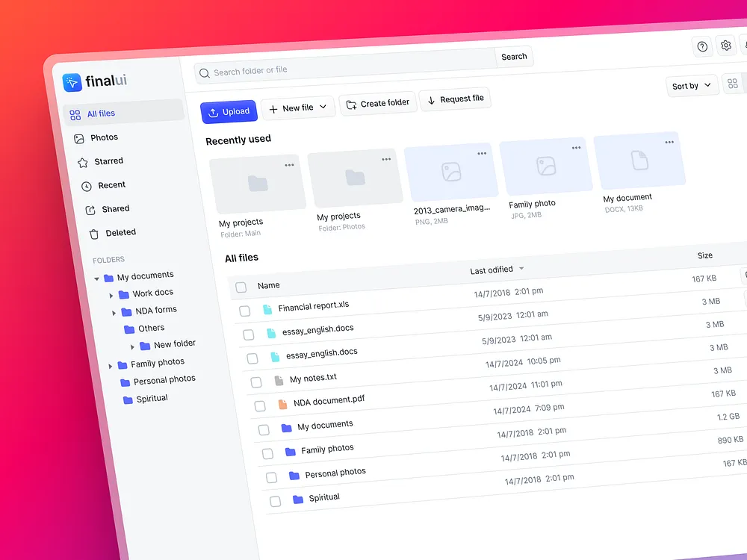Check the Family photos row checkbox
The height and width of the screenshot is (560, 747).
[267, 453]
